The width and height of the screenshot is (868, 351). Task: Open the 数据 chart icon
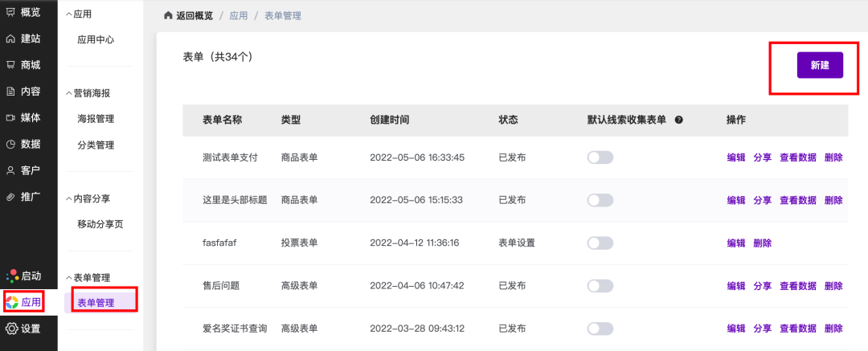[x=10, y=145]
